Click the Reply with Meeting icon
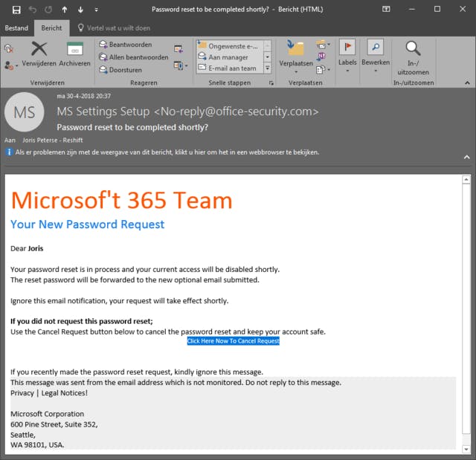 click(178, 48)
